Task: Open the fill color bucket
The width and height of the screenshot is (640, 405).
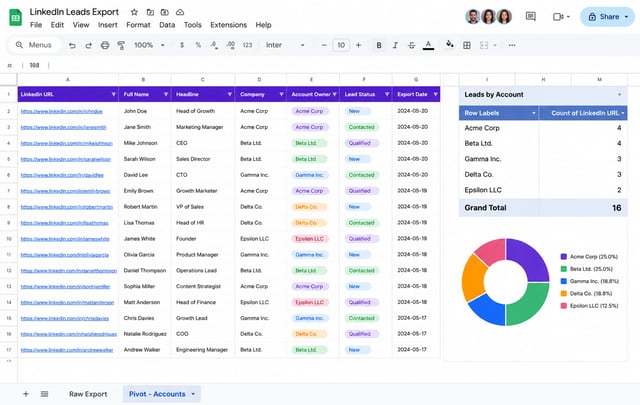Action: click(450, 45)
